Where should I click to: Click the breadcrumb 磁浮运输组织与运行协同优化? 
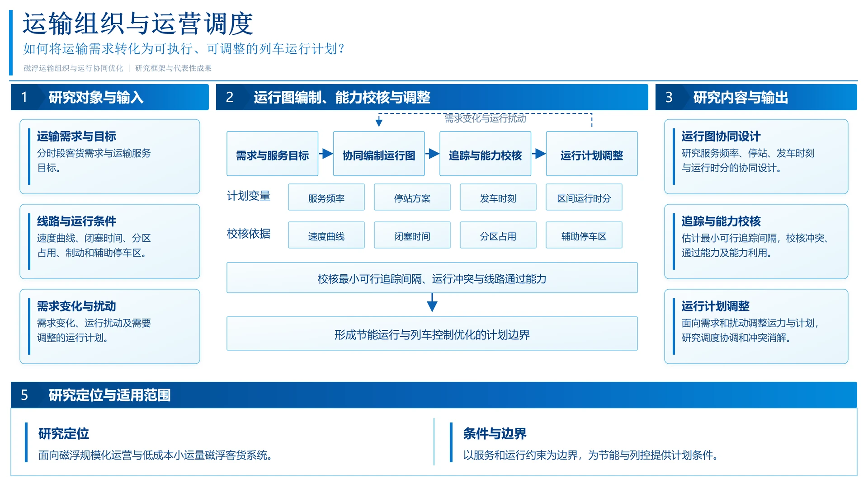[x=73, y=68]
